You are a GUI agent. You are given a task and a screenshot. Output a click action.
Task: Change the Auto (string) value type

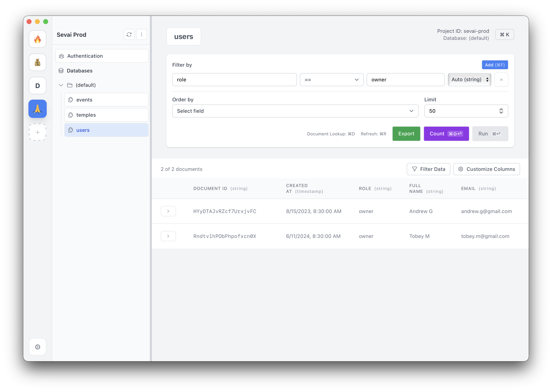click(x=469, y=79)
